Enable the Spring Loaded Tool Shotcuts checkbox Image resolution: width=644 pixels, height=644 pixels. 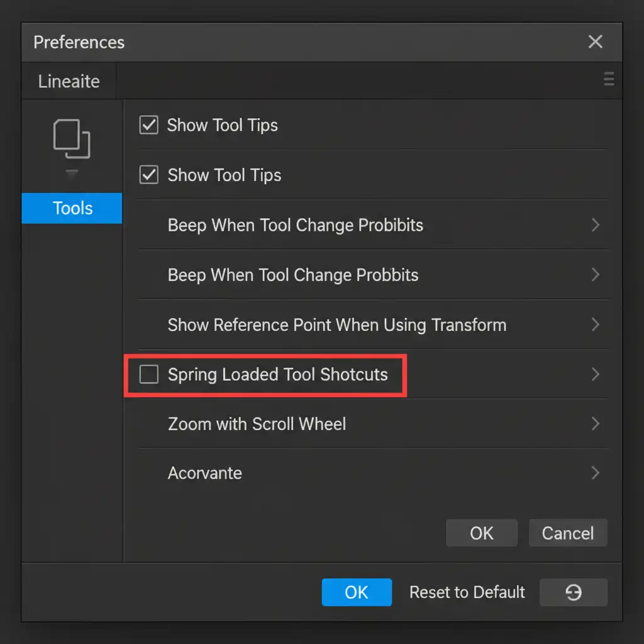pos(149,375)
